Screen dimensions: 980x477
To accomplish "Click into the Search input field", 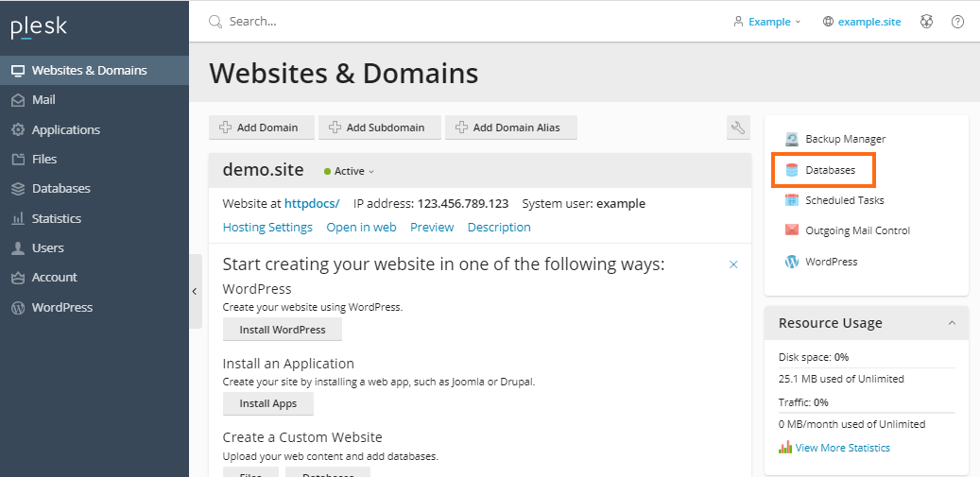I will [x=378, y=22].
